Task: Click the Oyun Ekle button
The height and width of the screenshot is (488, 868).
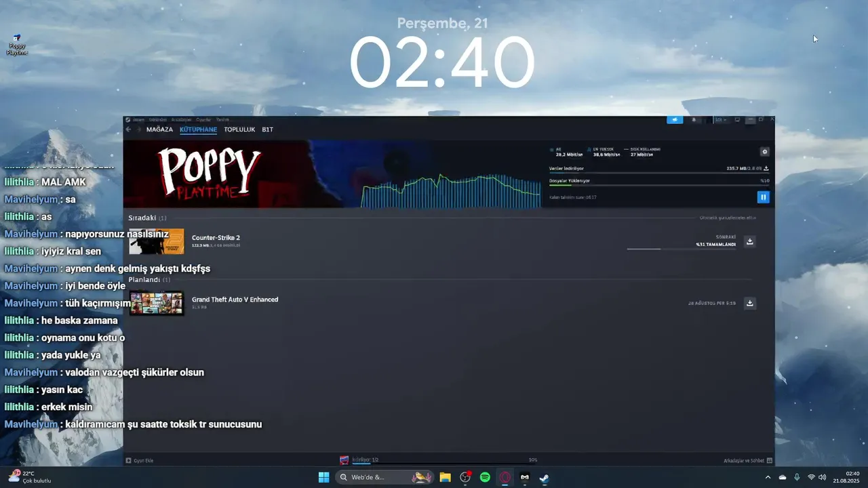Action: (x=140, y=460)
